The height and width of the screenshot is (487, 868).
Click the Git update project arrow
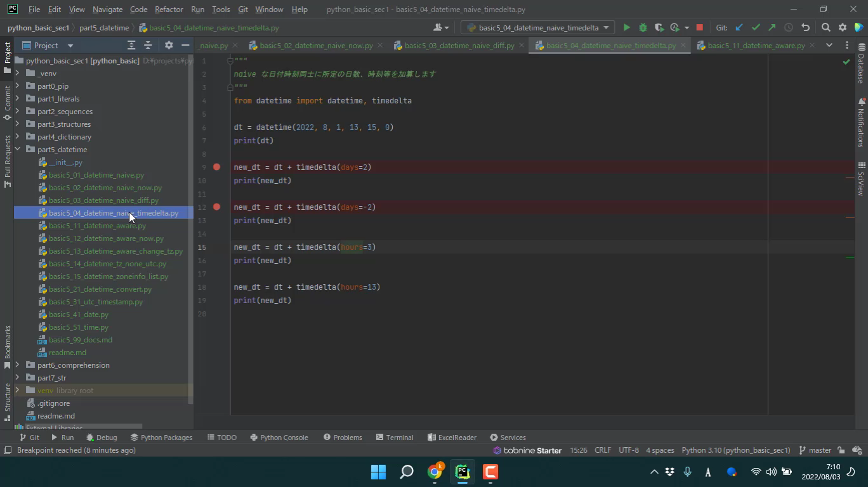(739, 28)
